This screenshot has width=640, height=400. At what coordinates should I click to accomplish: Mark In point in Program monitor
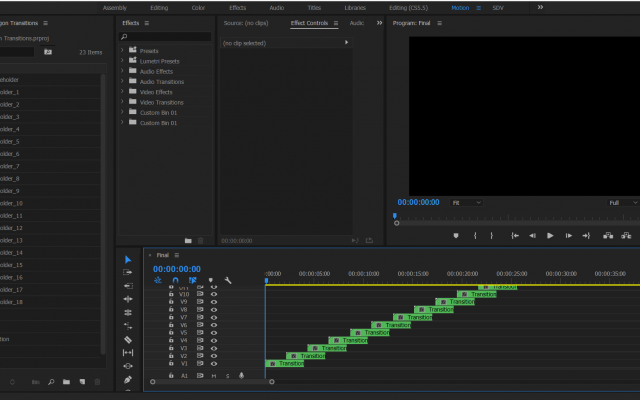pyautogui.click(x=475, y=236)
